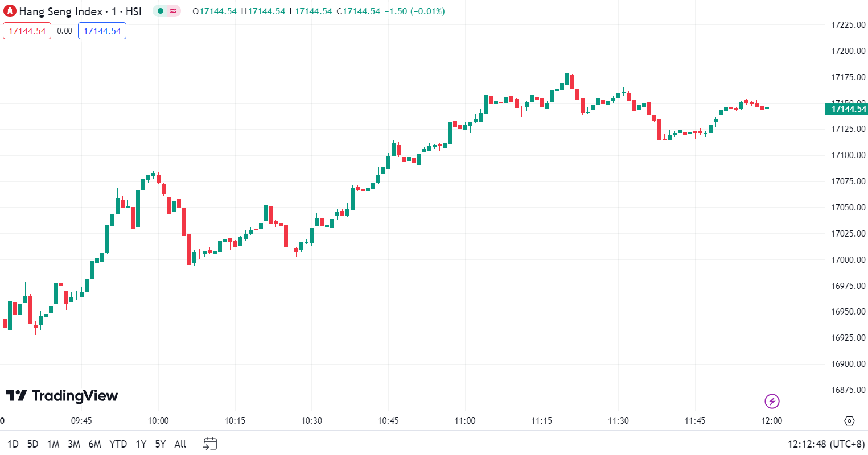Click the blue buy price 17144.54 button
Image resolution: width=868 pixels, height=455 pixels.
102,31
